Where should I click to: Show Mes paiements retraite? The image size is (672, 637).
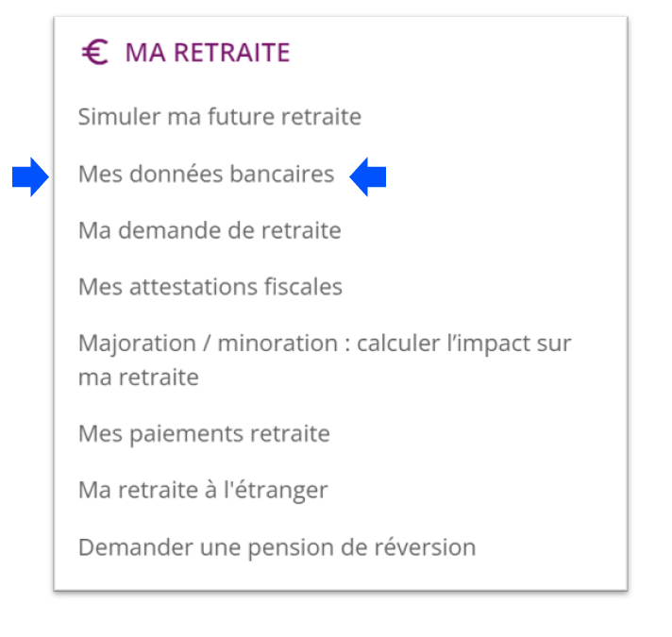(204, 434)
